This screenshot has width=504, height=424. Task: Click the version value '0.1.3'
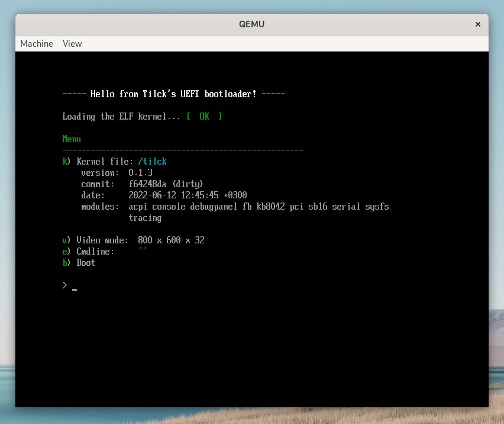pos(140,172)
